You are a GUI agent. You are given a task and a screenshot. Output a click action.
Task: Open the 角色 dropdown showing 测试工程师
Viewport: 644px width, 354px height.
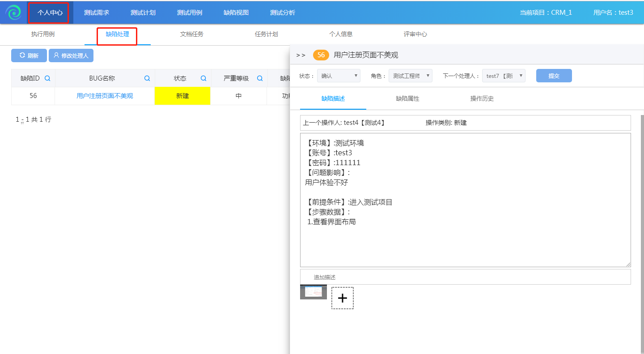click(410, 76)
